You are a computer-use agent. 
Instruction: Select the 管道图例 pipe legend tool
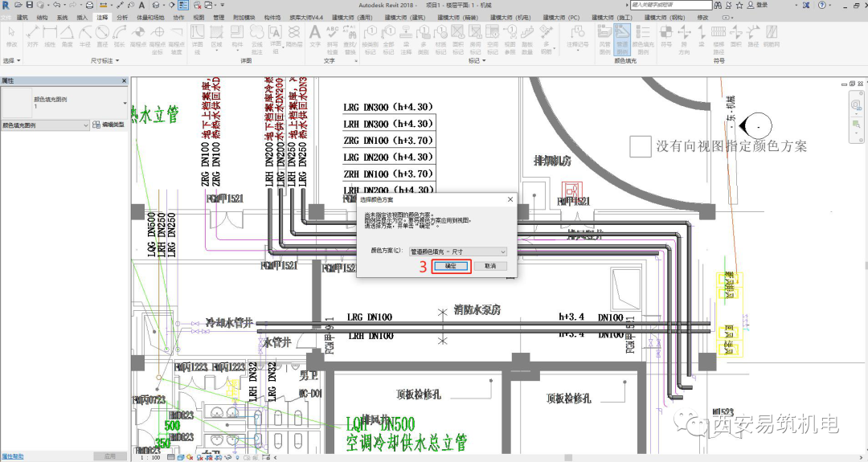point(621,39)
